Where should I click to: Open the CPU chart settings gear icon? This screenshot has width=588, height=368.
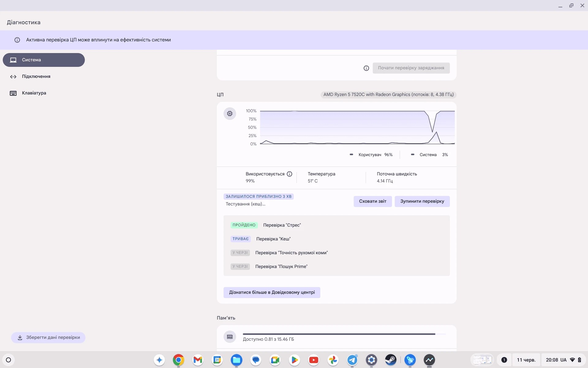pyautogui.click(x=230, y=113)
